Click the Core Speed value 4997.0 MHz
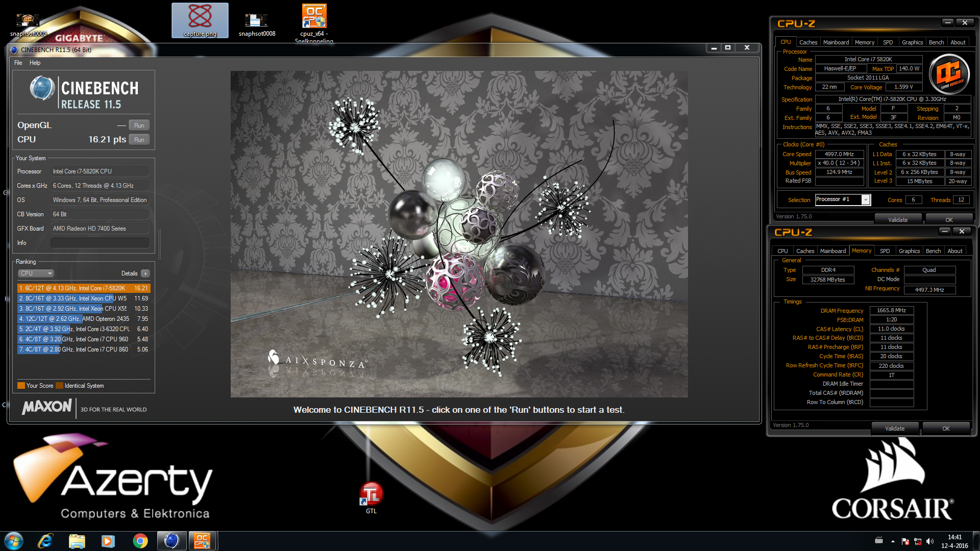The width and height of the screenshot is (980, 551). tap(839, 154)
